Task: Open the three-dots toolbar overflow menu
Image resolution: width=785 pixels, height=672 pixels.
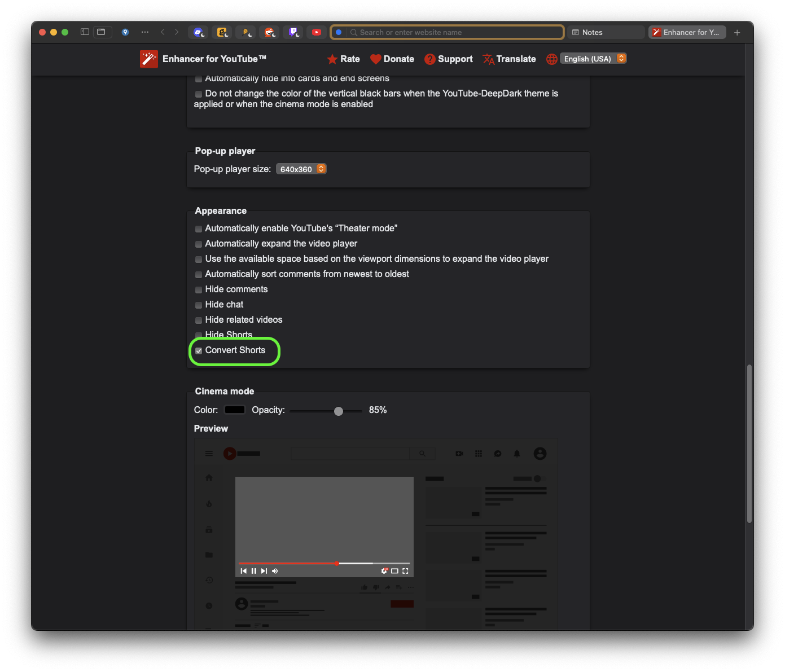Action: (145, 32)
